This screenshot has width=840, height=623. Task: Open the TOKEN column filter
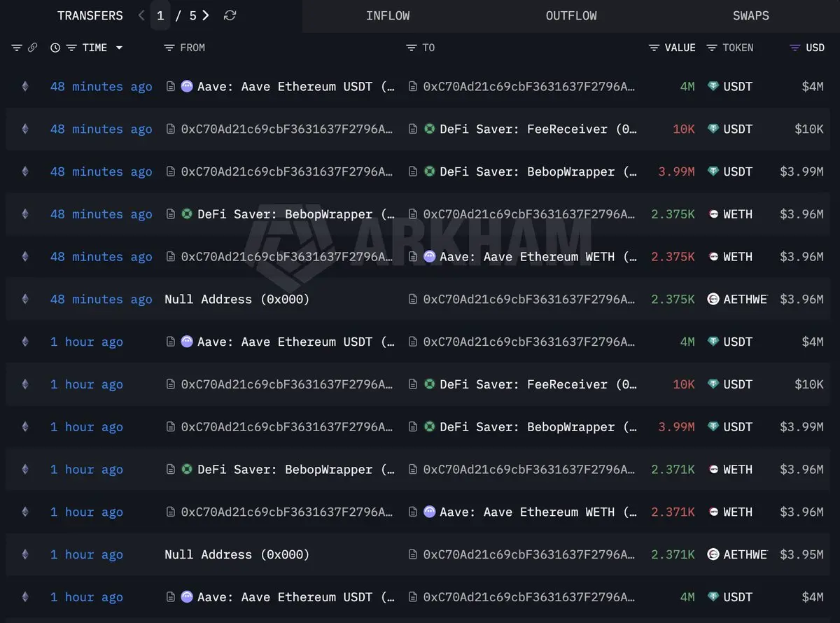pyautogui.click(x=712, y=48)
